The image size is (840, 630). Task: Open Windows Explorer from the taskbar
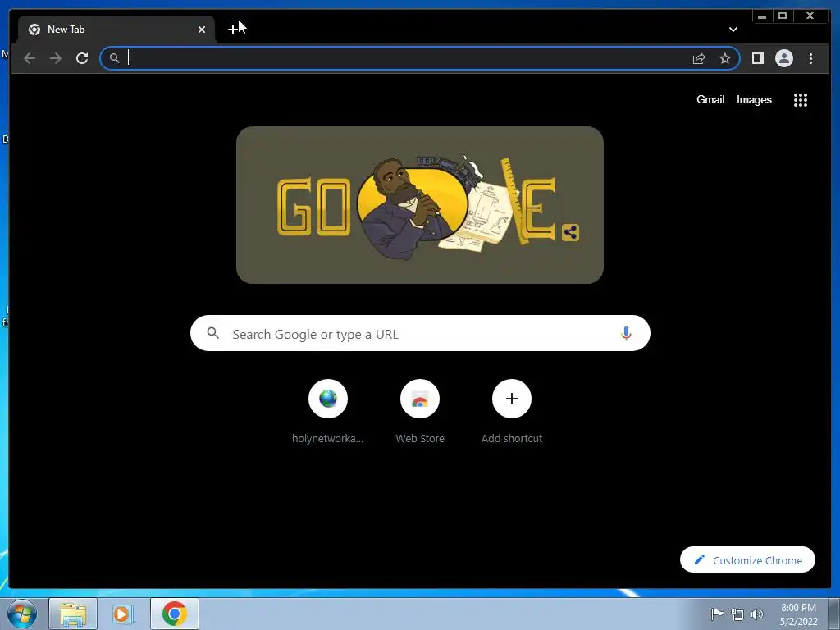[x=73, y=614]
